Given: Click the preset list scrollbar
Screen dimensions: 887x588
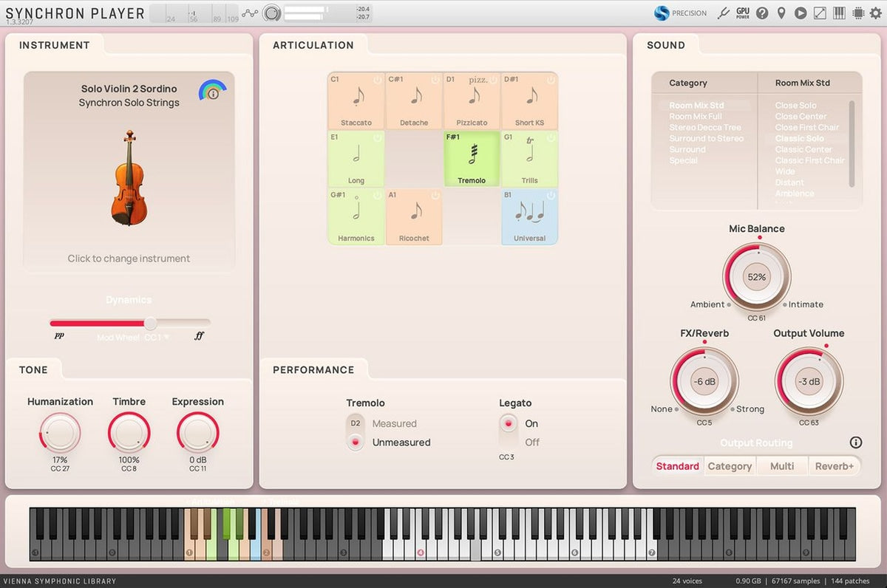Looking at the screenshot, I should (x=852, y=144).
